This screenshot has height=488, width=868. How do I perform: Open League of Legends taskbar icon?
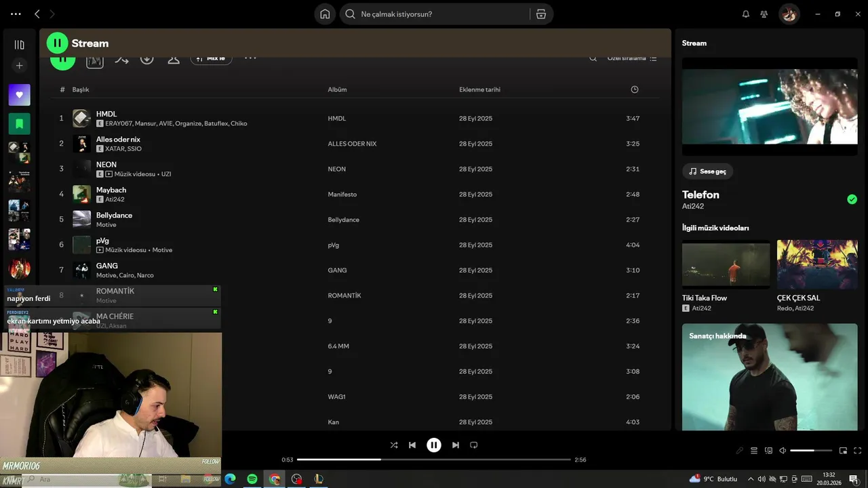318,479
